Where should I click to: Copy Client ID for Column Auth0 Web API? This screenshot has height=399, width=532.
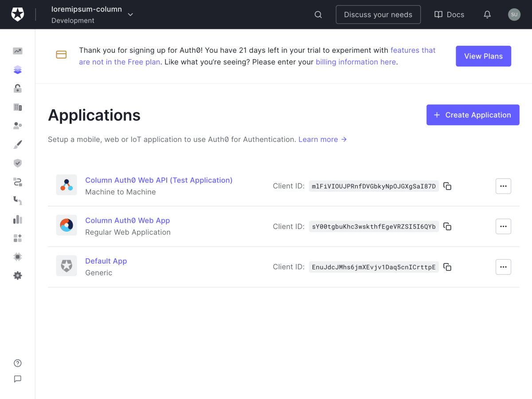pyautogui.click(x=448, y=186)
